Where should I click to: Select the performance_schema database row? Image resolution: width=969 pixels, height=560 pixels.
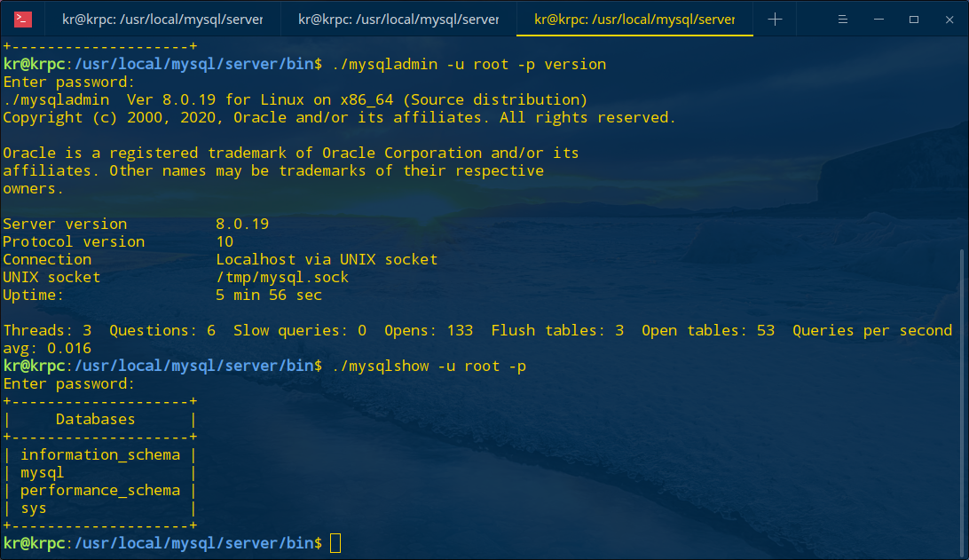point(100,490)
